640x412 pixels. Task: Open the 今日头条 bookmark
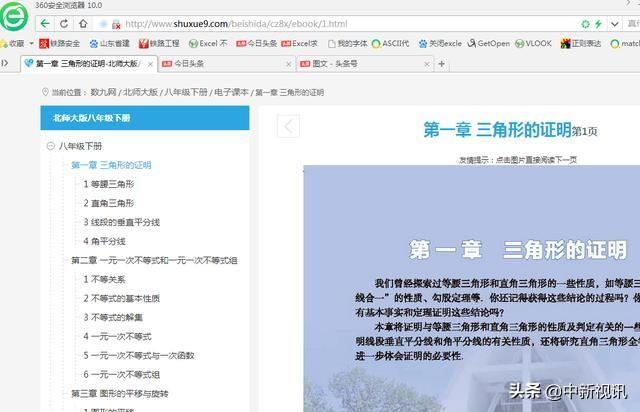(x=257, y=43)
